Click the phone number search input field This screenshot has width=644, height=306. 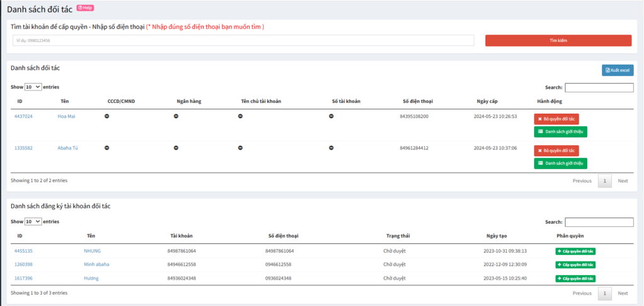point(243,40)
